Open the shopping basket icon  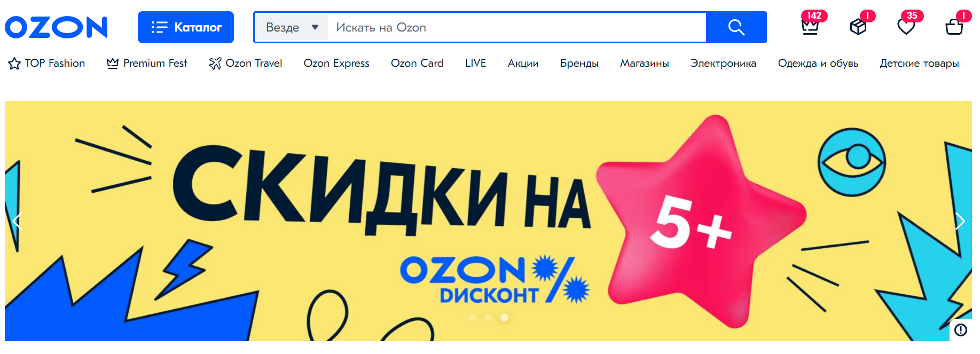pos(954,26)
